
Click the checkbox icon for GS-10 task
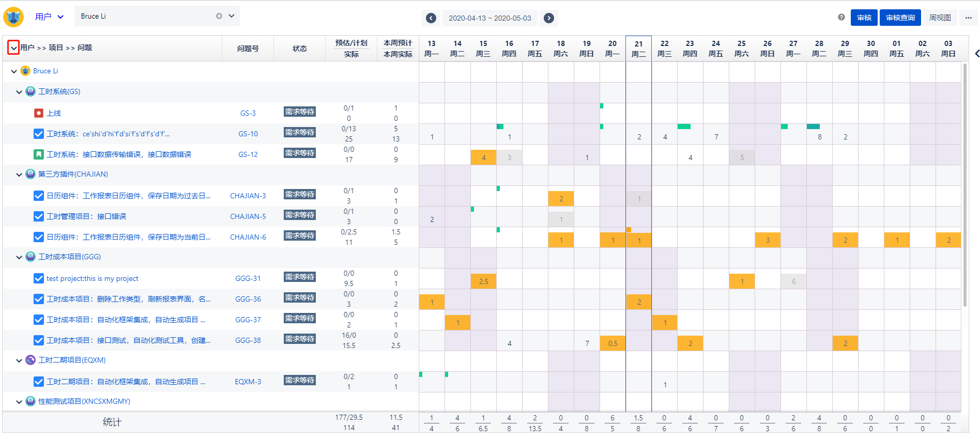pos(39,134)
